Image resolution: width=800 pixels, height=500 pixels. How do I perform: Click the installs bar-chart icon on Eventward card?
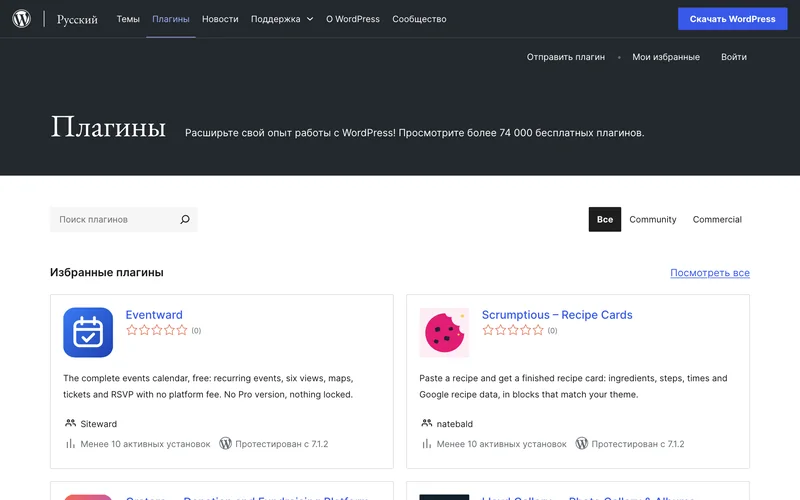click(70, 444)
